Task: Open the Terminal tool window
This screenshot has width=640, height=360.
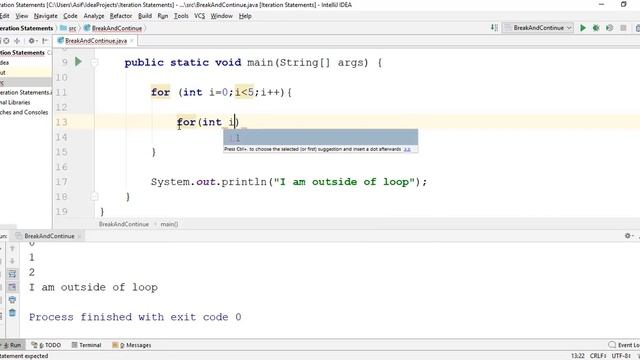Action: tap(87, 345)
